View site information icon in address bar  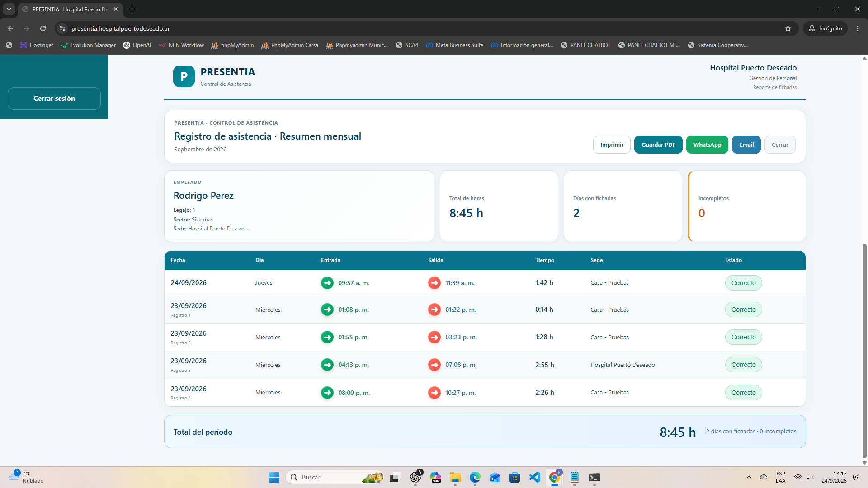point(62,28)
